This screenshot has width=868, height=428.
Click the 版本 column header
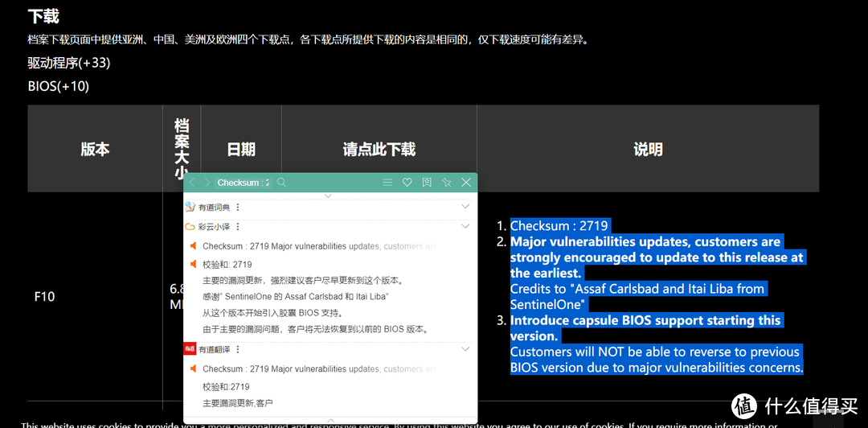point(95,149)
